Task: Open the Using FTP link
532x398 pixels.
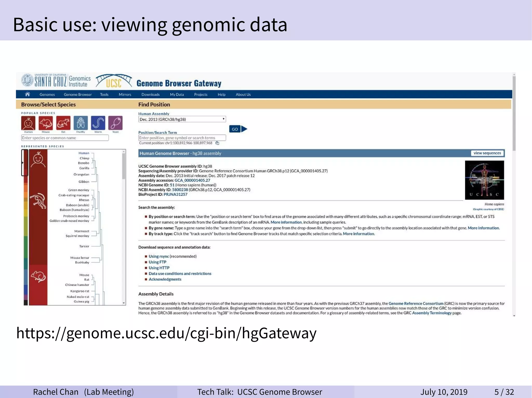Action: (157, 262)
